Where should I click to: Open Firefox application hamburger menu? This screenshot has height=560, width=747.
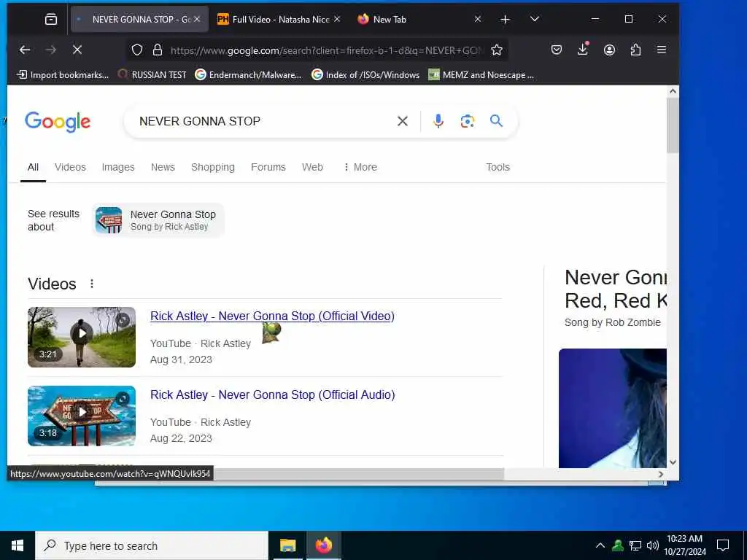(661, 50)
